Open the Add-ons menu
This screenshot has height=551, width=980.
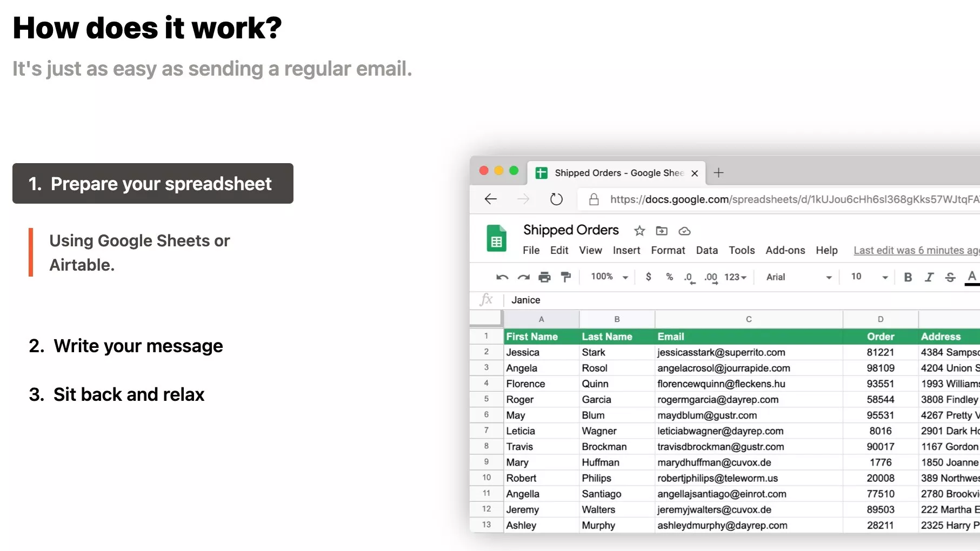tap(785, 250)
